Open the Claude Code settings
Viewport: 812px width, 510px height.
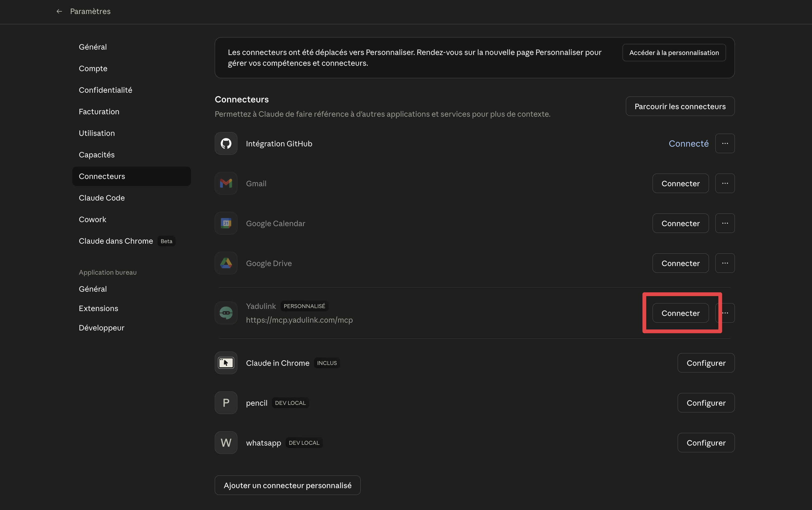(132, 198)
